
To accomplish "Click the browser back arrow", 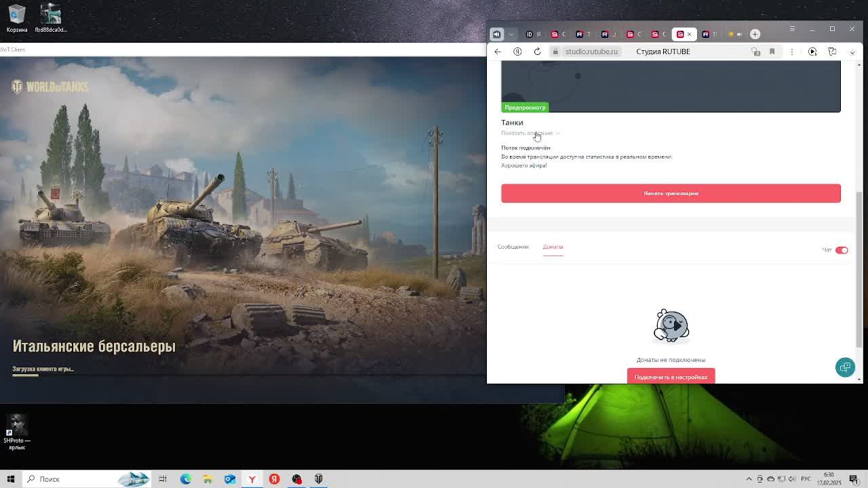I will coord(498,52).
